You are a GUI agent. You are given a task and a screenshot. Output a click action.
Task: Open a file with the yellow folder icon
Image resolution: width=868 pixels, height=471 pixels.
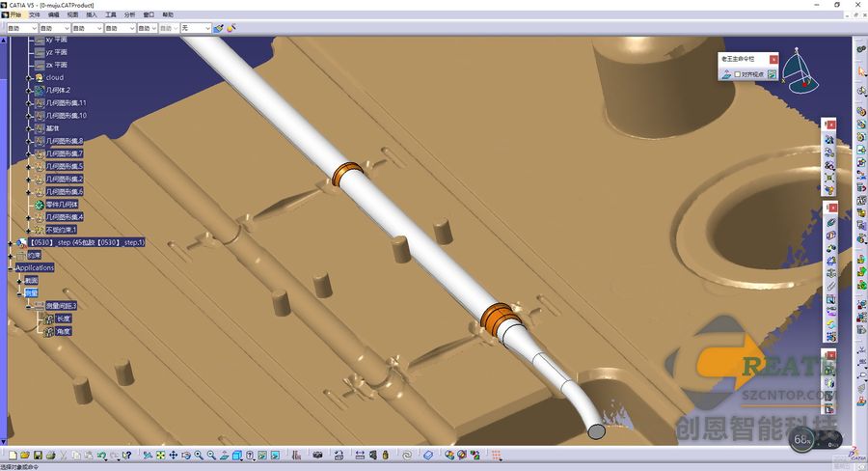coord(25,455)
